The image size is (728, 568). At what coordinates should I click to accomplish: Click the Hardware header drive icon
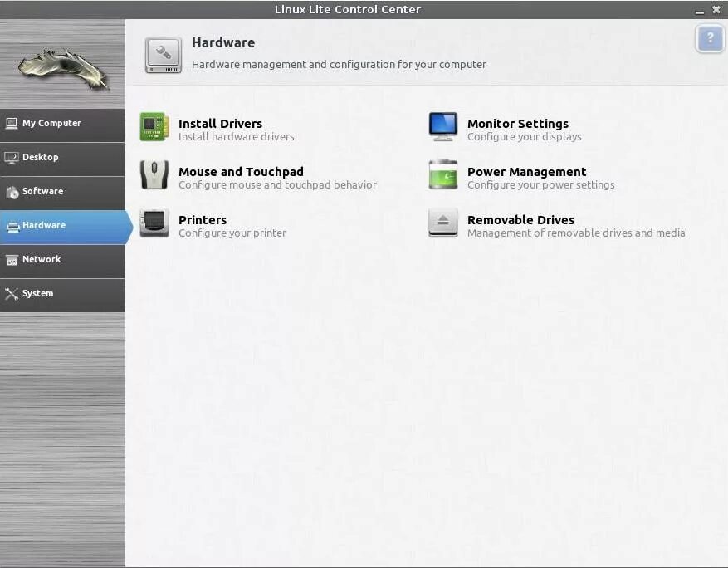(x=163, y=55)
